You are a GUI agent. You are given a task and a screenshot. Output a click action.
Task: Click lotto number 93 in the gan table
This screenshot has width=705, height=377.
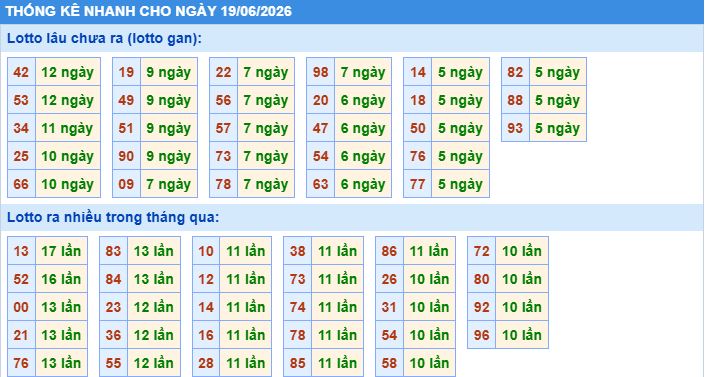coord(515,128)
